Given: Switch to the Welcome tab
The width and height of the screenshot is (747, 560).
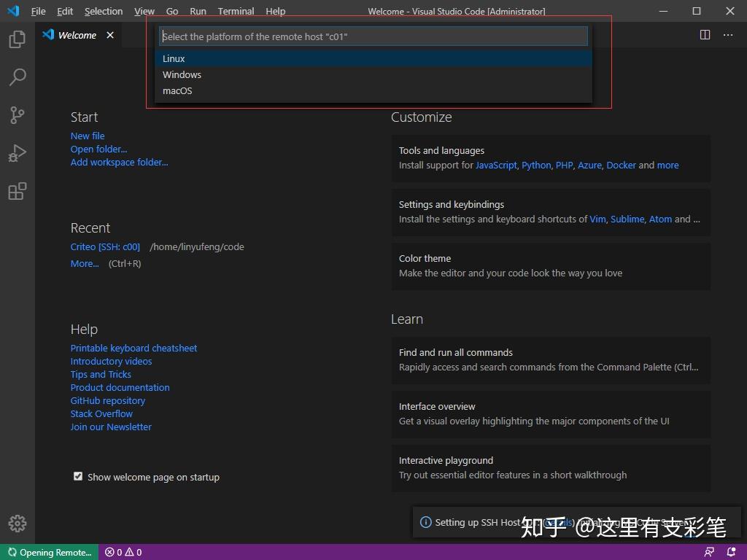Looking at the screenshot, I should [x=76, y=34].
